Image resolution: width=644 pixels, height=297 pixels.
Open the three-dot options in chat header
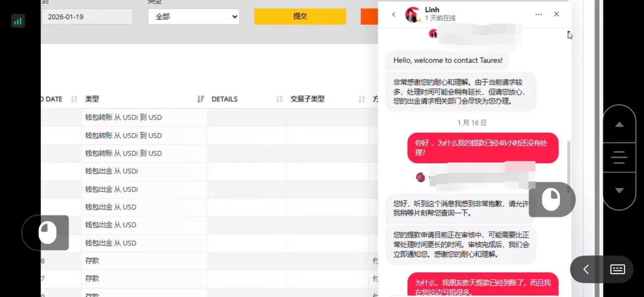[x=538, y=14]
